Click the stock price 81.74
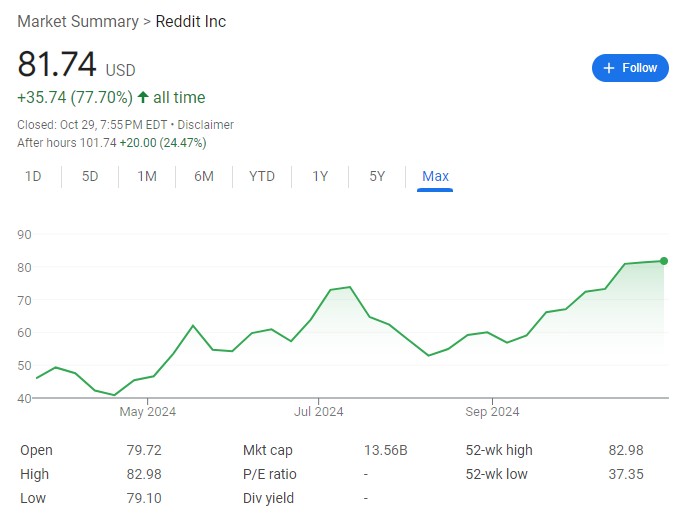This screenshot has height=522, width=697. 57,65
